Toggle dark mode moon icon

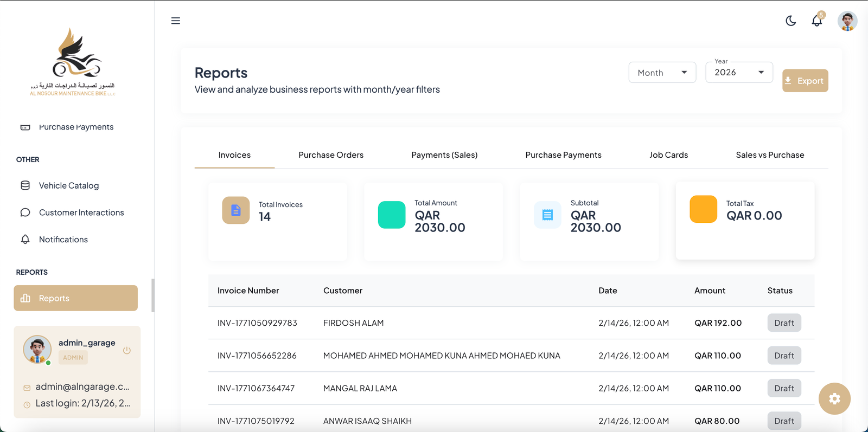(790, 21)
